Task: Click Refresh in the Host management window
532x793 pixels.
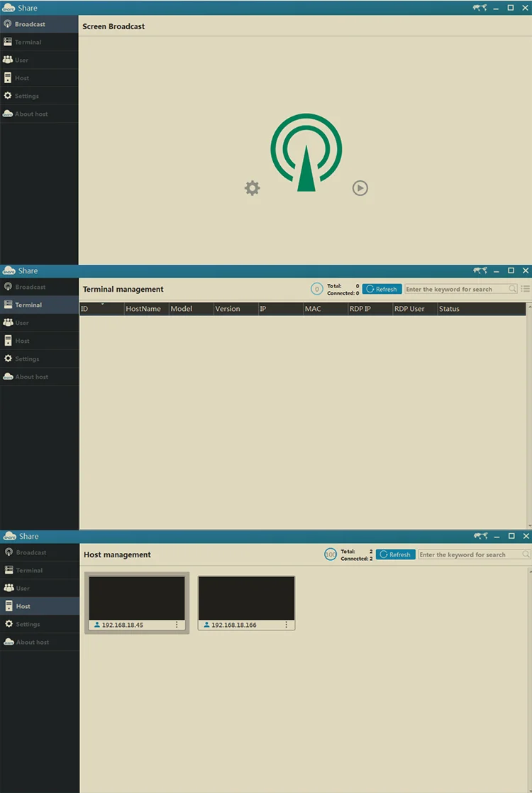Action: pyautogui.click(x=396, y=554)
